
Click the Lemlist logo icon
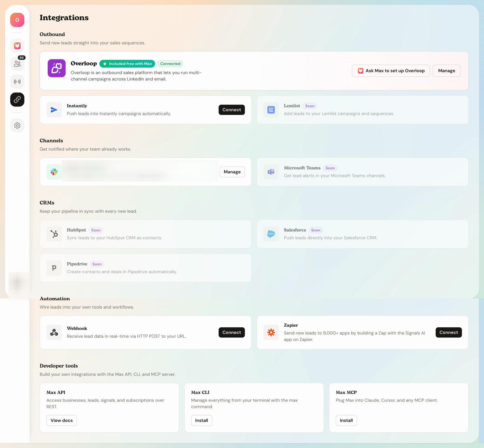tap(271, 110)
